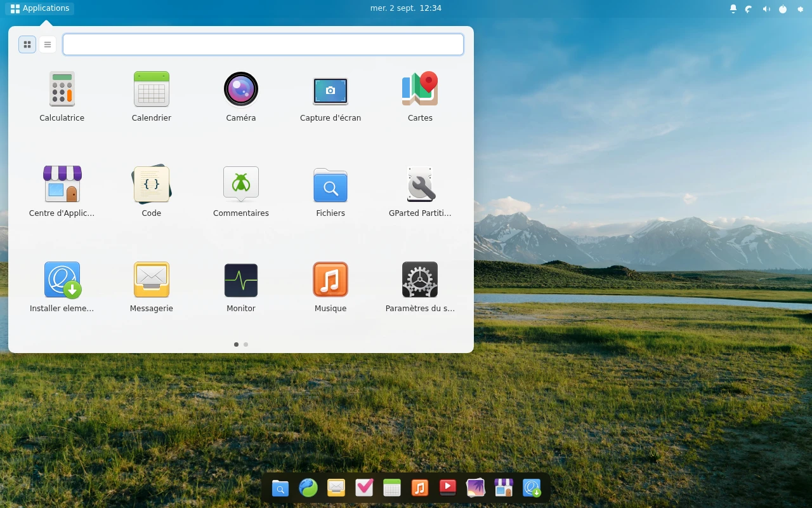
Task: Launch the Cartes maps app
Action: click(420, 97)
